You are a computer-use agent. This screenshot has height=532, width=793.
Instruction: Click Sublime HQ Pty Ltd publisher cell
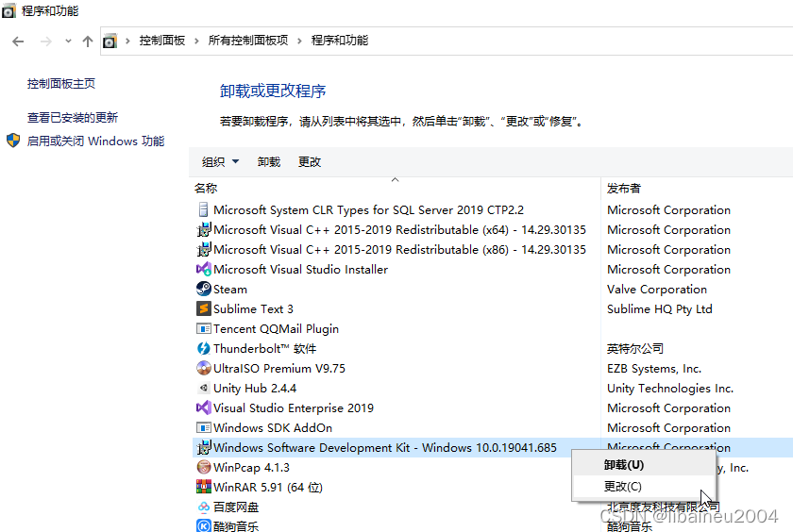point(660,309)
